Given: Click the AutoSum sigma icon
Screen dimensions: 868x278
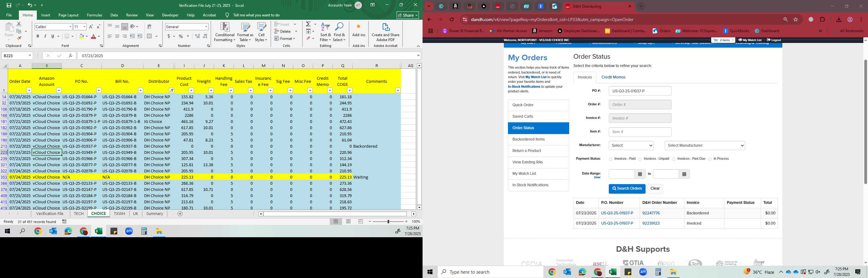Looking at the screenshot, I should [x=308, y=24].
